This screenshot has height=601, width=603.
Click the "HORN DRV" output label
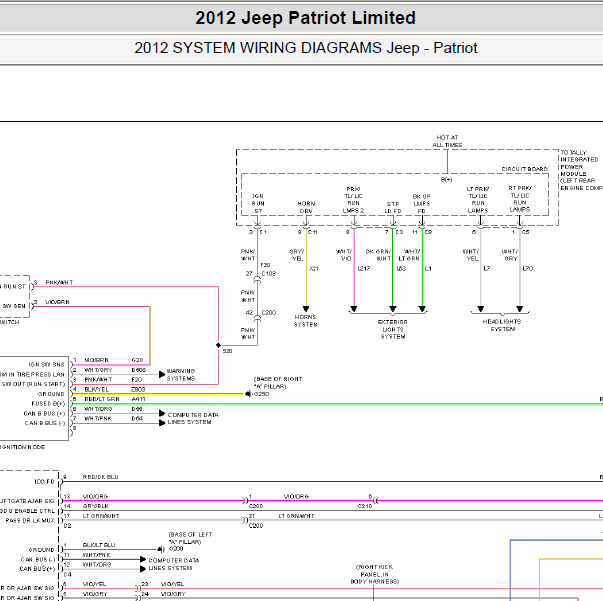click(x=306, y=207)
